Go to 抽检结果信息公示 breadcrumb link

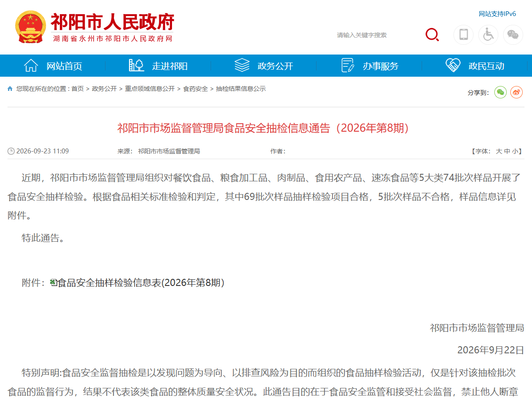(x=241, y=89)
